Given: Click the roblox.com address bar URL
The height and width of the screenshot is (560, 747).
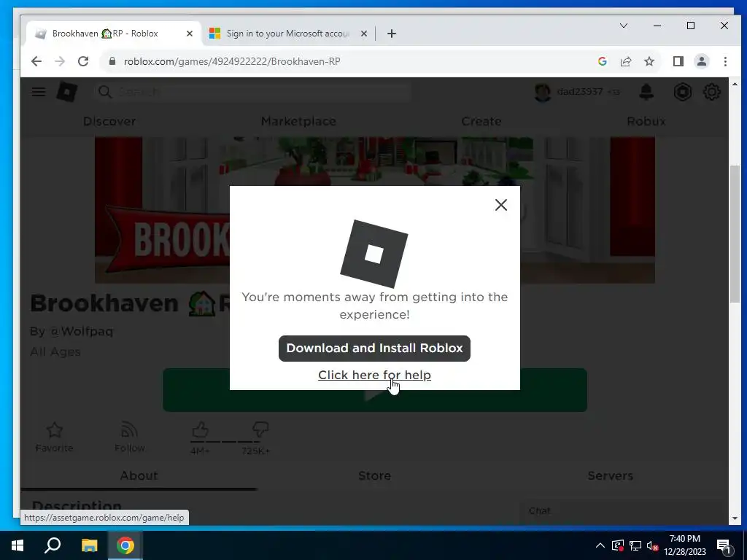Looking at the screenshot, I should (232, 61).
